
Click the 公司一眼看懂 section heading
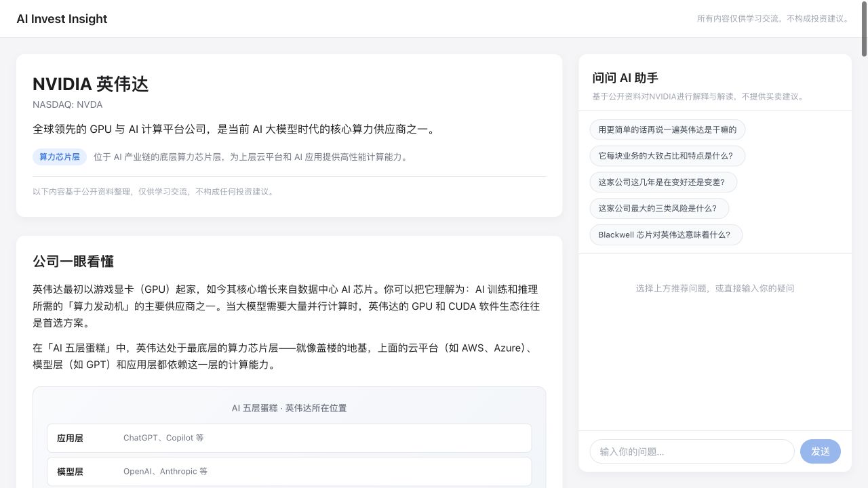(73, 262)
